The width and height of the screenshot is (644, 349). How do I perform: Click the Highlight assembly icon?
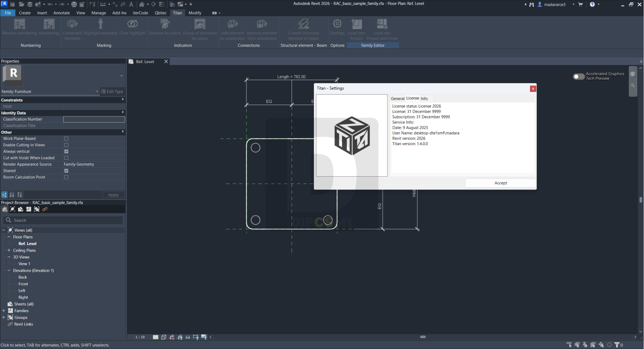coord(100,24)
